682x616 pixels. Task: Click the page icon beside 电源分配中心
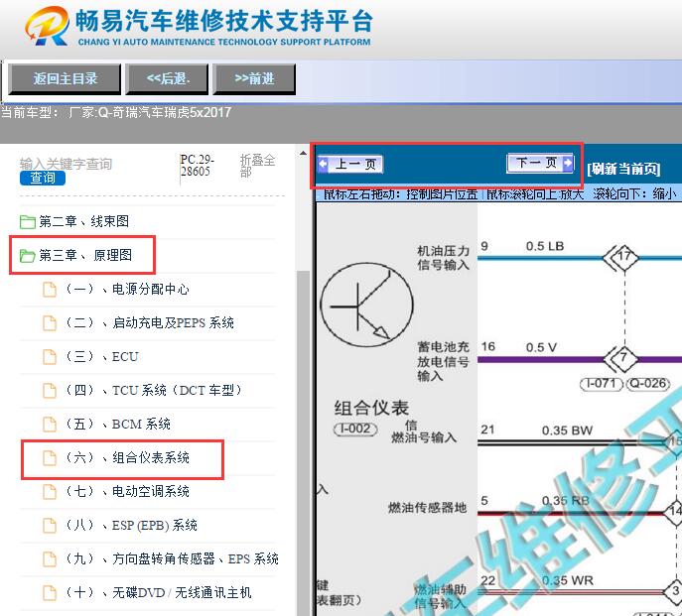coord(50,290)
